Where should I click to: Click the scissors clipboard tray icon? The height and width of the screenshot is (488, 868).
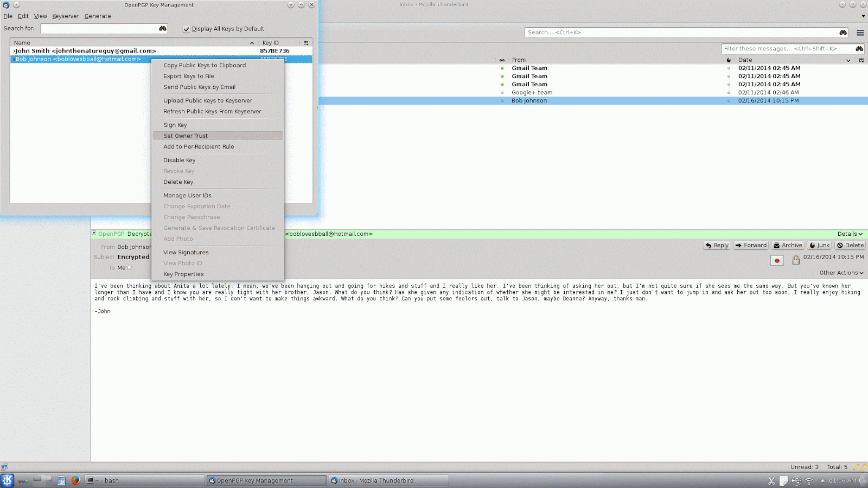tap(771, 481)
